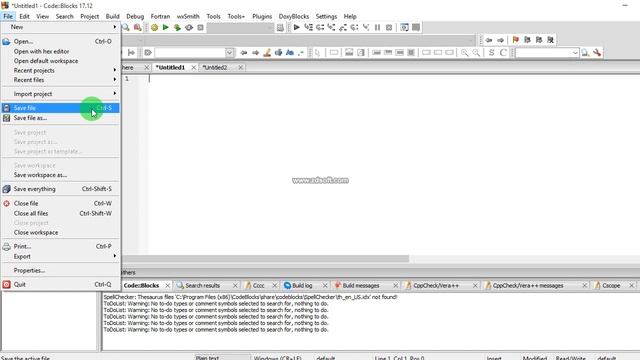Open the DoxyBlocks menu

(293, 16)
